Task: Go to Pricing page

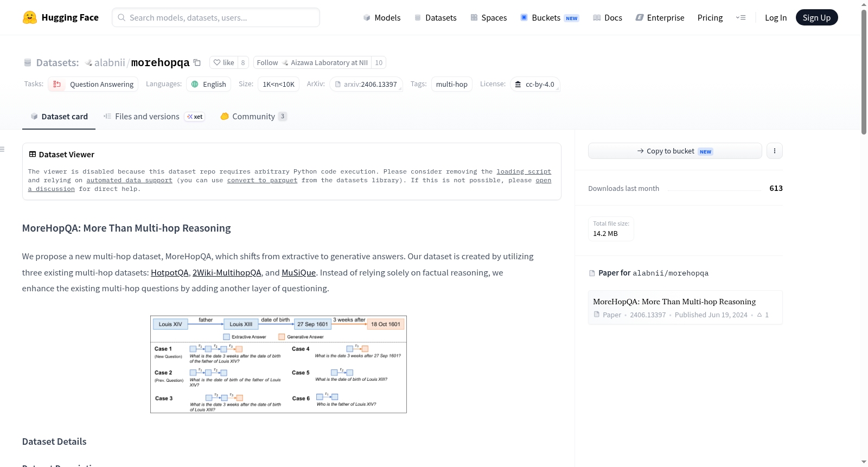Action: pos(710,17)
